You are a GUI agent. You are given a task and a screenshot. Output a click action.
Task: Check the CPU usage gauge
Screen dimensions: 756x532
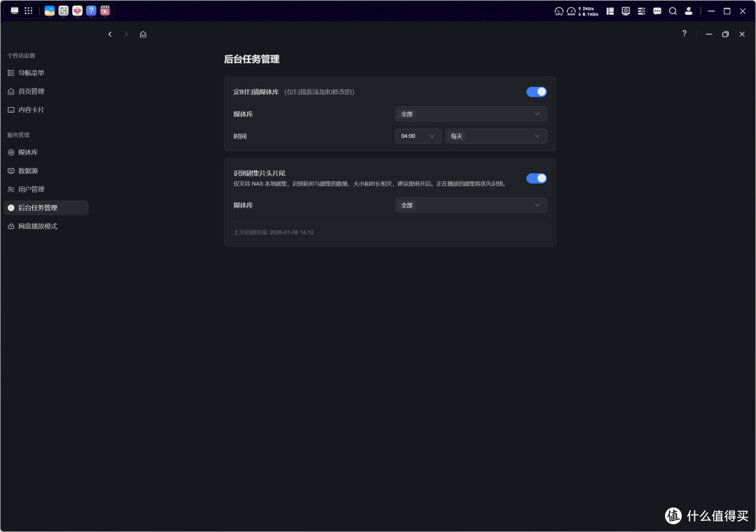559,11
